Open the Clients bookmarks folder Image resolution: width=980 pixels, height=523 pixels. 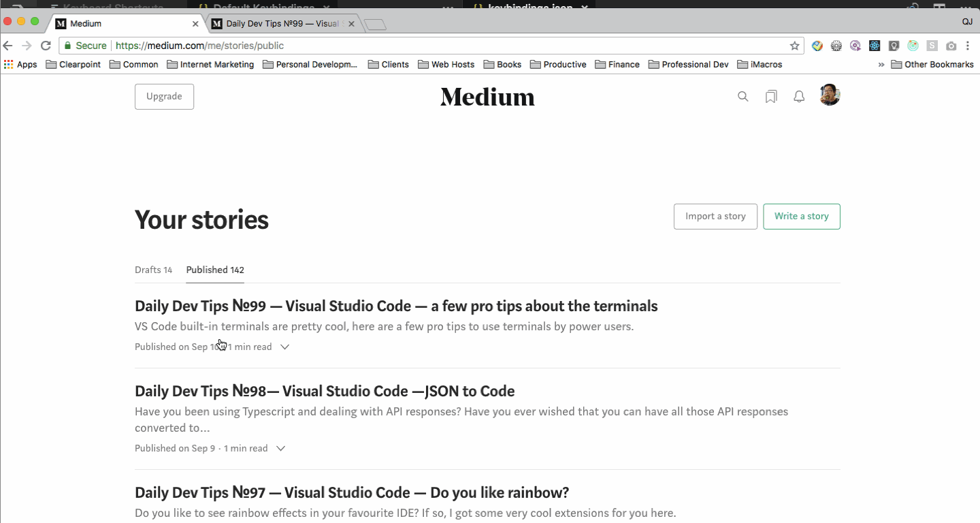[389, 65]
